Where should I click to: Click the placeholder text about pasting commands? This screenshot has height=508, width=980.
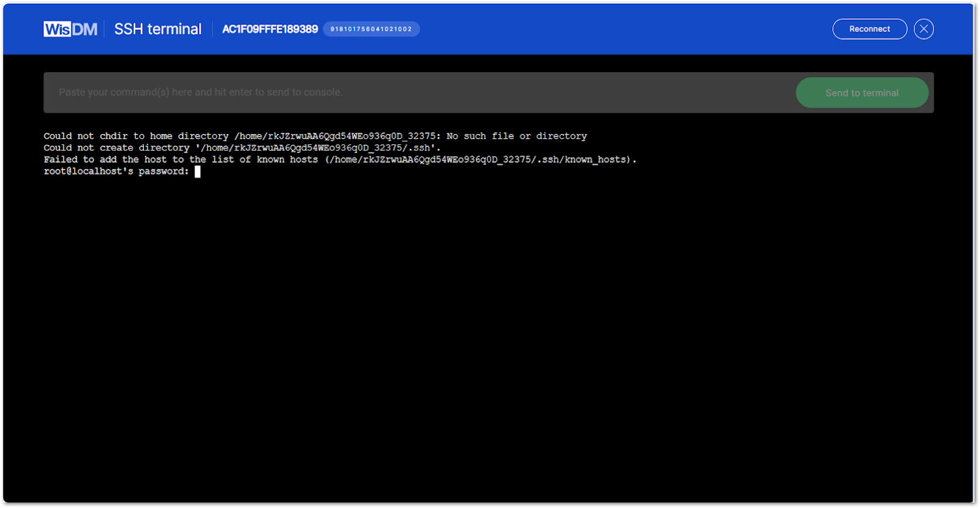(x=200, y=92)
